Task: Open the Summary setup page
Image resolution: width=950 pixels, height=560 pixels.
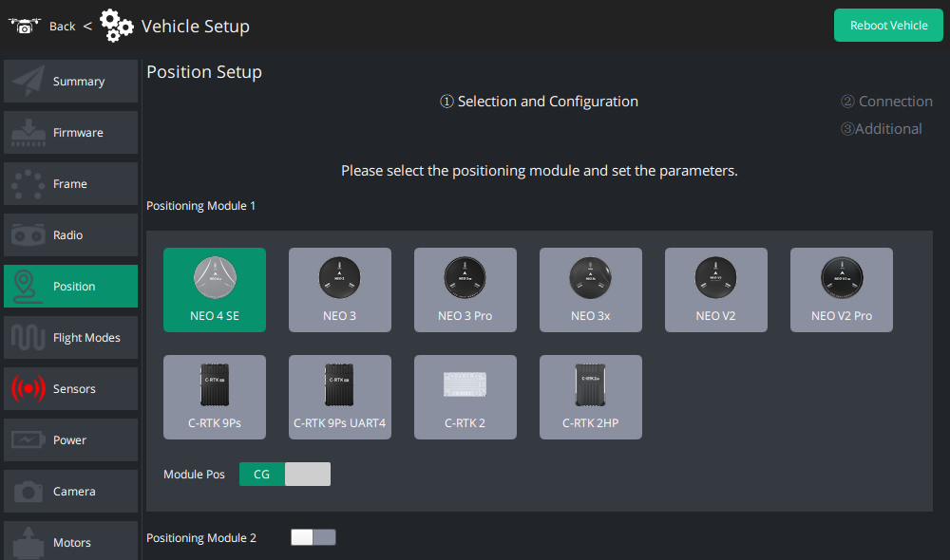Action: [70, 82]
